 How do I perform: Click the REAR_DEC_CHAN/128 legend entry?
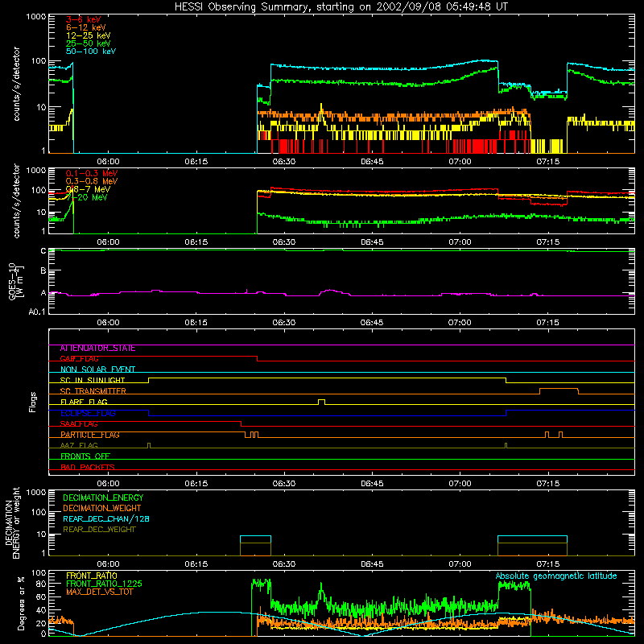tap(106, 518)
